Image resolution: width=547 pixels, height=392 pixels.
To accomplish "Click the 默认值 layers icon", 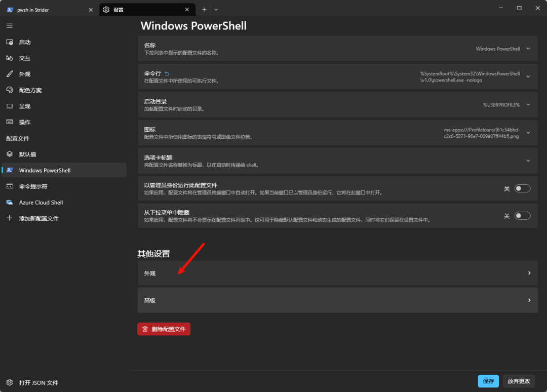I will 10,154.
